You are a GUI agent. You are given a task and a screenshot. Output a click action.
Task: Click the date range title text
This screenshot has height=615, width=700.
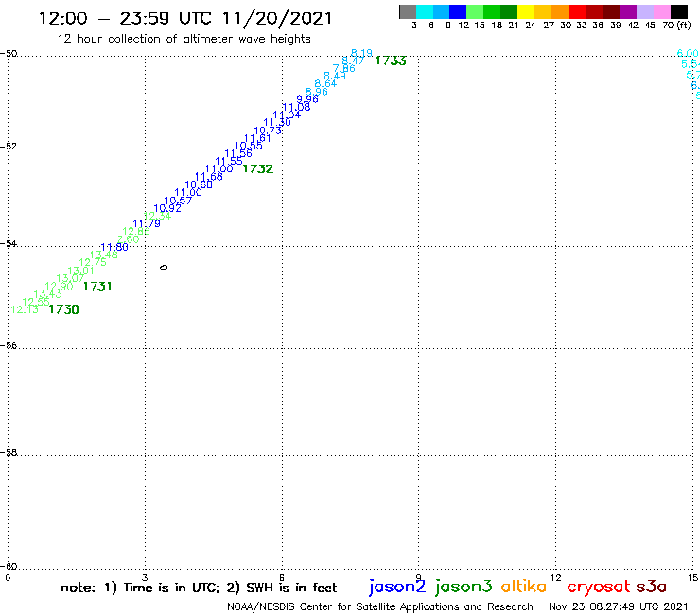(x=185, y=18)
